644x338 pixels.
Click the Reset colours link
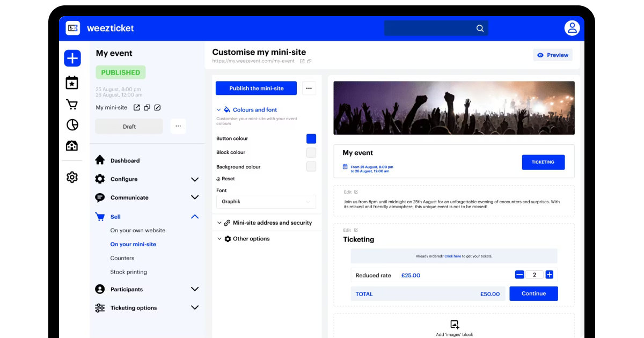point(225,179)
